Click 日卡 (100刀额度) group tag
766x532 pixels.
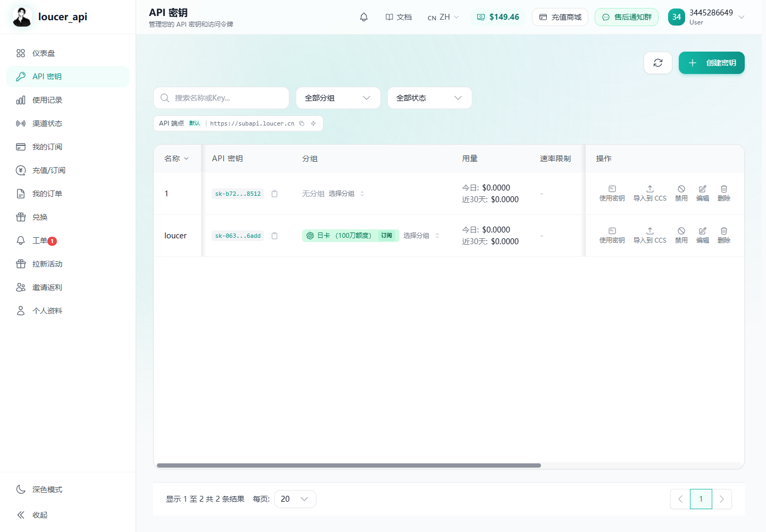[x=351, y=236]
